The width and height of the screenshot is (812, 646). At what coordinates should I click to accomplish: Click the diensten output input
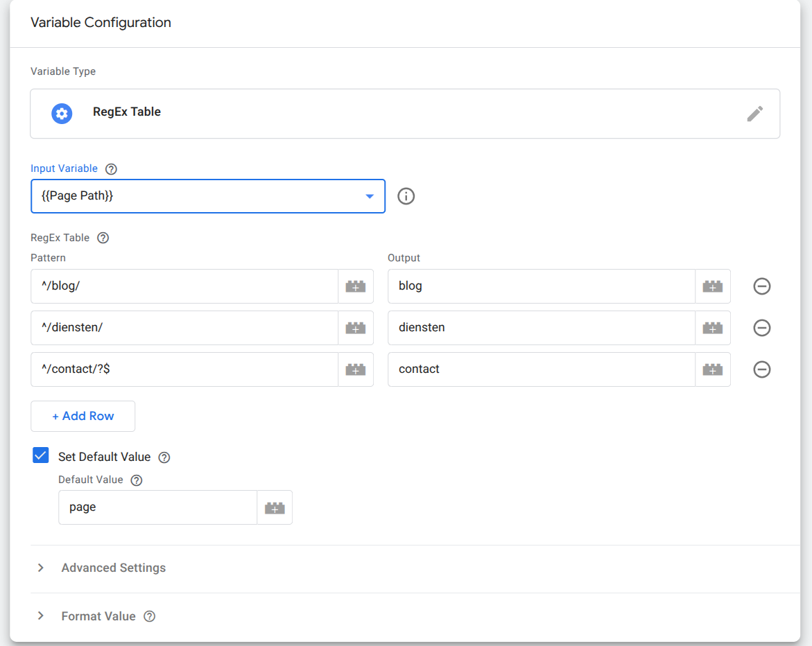[x=541, y=328]
